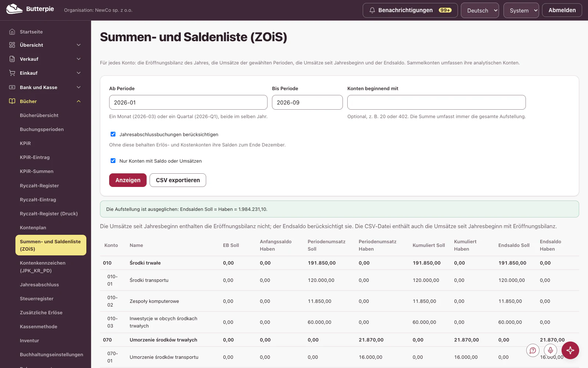Click the Bis Periode input field
This screenshot has width=588, height=368.
[x=307, y=102]
